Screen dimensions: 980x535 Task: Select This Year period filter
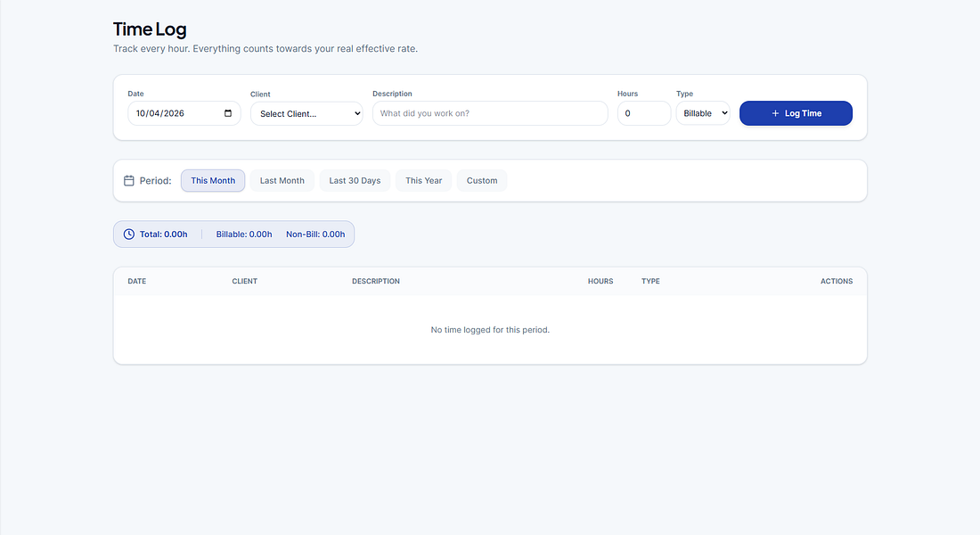(424, 181)
